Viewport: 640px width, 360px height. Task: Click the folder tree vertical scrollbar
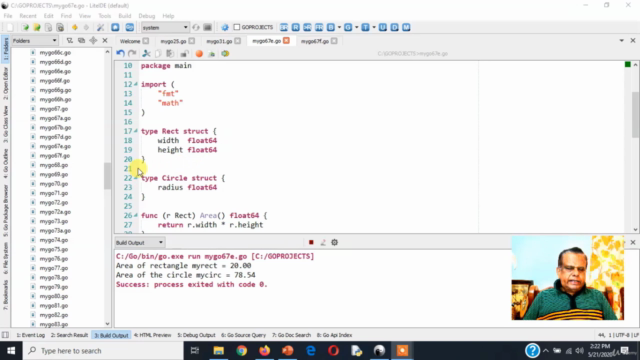(107, 176)
